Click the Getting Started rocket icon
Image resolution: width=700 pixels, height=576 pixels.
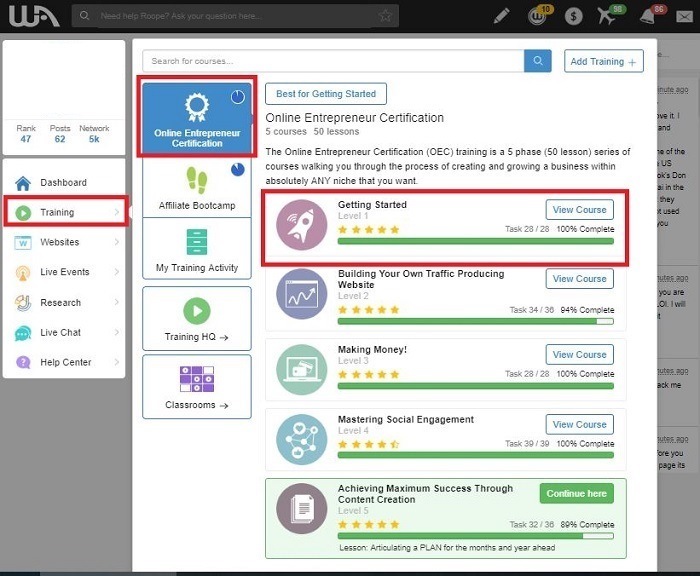(x=302, y=225)
